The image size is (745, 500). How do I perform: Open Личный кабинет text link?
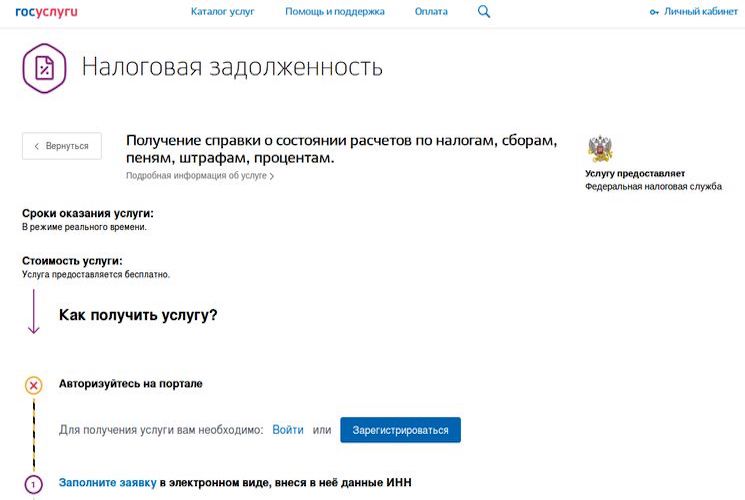pyautogui.click(x=700, y=12)
